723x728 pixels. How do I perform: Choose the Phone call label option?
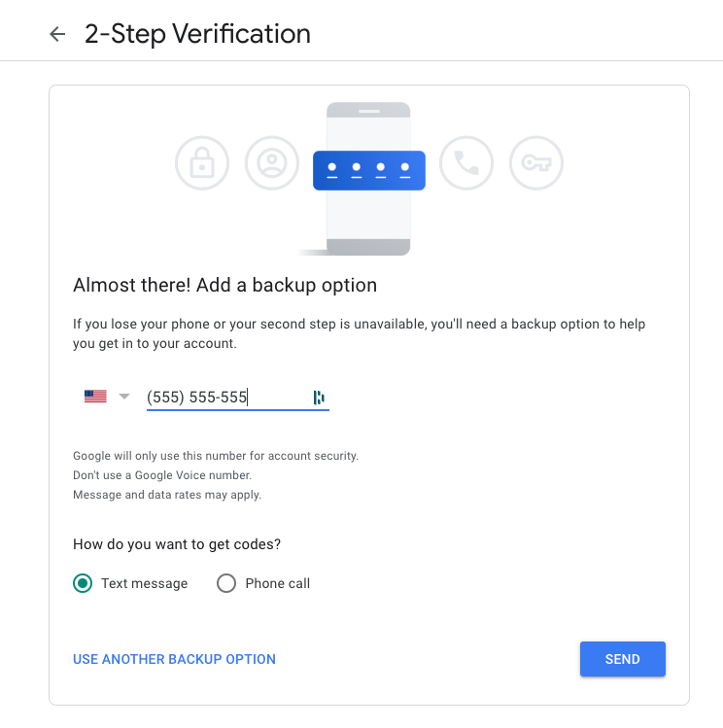(x=278, y=583)
